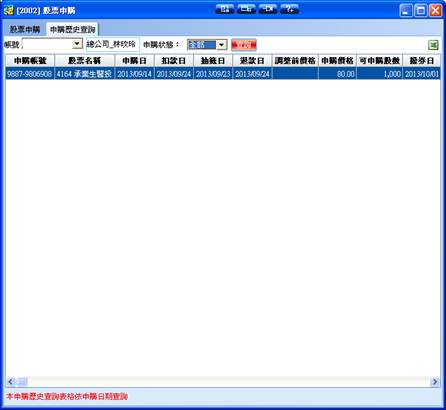Screen dimensions: 446x410
Task: Select the 申購歷史查詢 tab
Action: (73, 29)
